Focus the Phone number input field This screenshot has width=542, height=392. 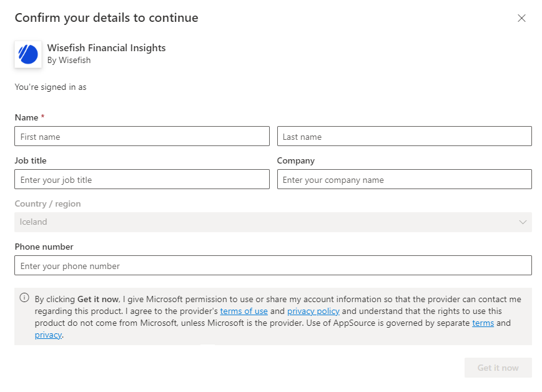pyautogui.click(x=273, y=266)
